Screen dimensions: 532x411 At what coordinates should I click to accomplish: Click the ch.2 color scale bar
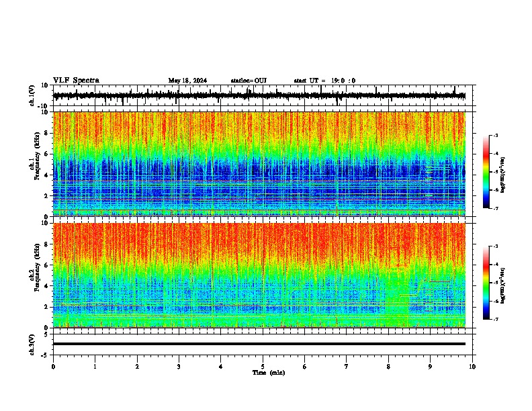click(x=486, y=283)
